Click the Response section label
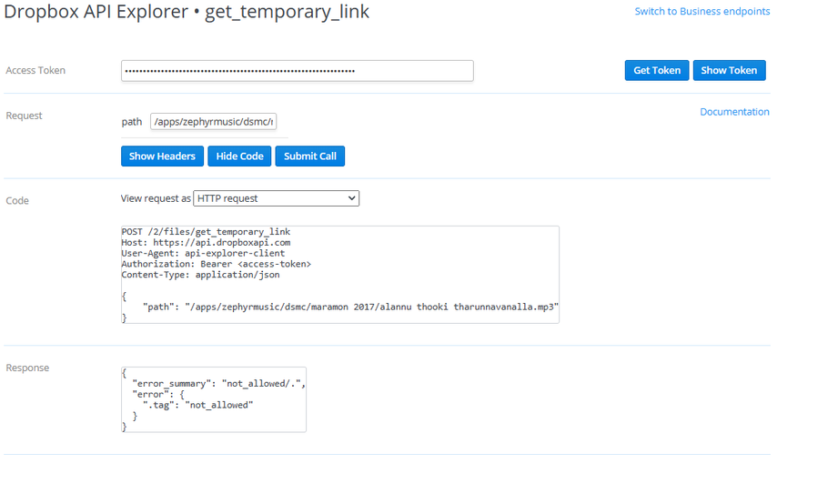This screenshot has height=504, width=838. pos(27,368)
